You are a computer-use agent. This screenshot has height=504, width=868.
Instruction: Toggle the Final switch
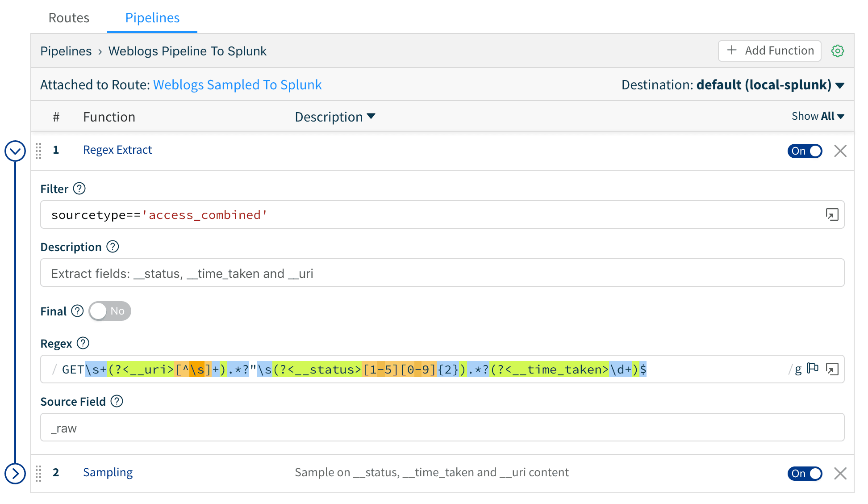point(110,311)
